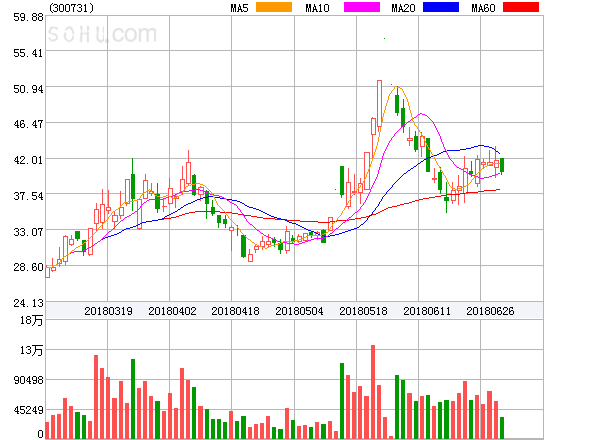Click the 20180518 date label
The height and width of the screenshot is (440, 600).
click(363, 311)
